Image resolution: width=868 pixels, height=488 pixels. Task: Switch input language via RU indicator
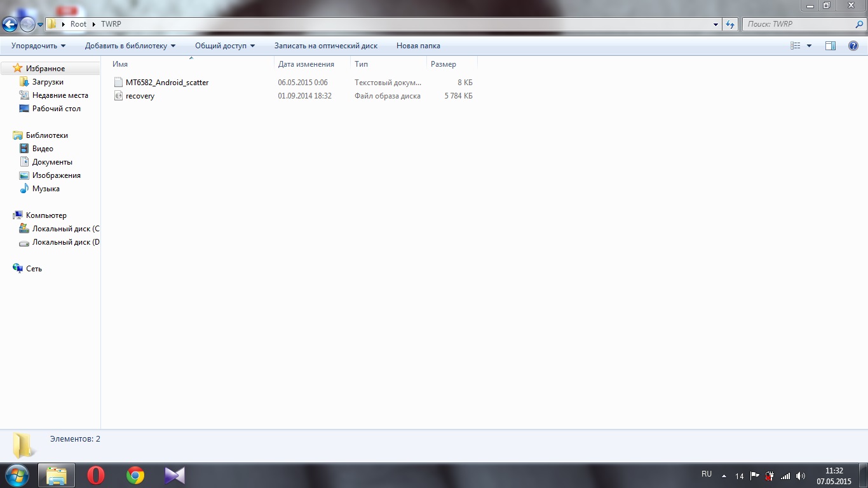point(707,474)
